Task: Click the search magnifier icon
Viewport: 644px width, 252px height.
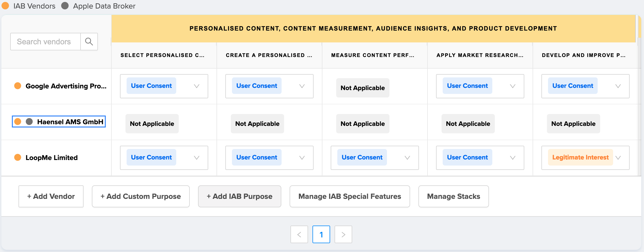Action: click(x=89, y=42)
